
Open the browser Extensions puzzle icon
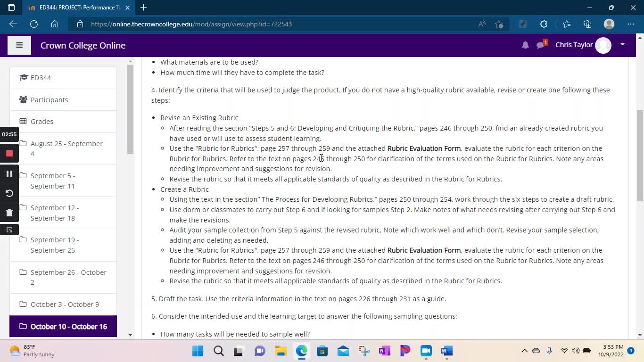[544, 24]
